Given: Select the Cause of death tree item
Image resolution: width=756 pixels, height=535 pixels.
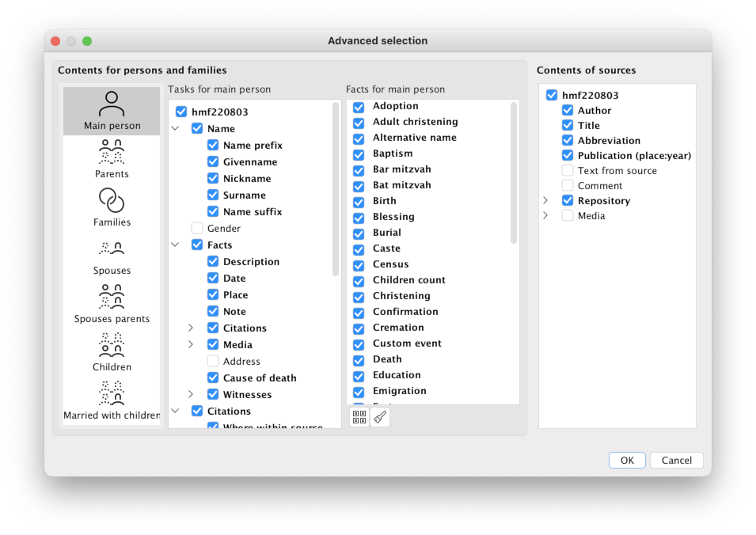Looking at the screenshot, I should [x=260, y=378].
